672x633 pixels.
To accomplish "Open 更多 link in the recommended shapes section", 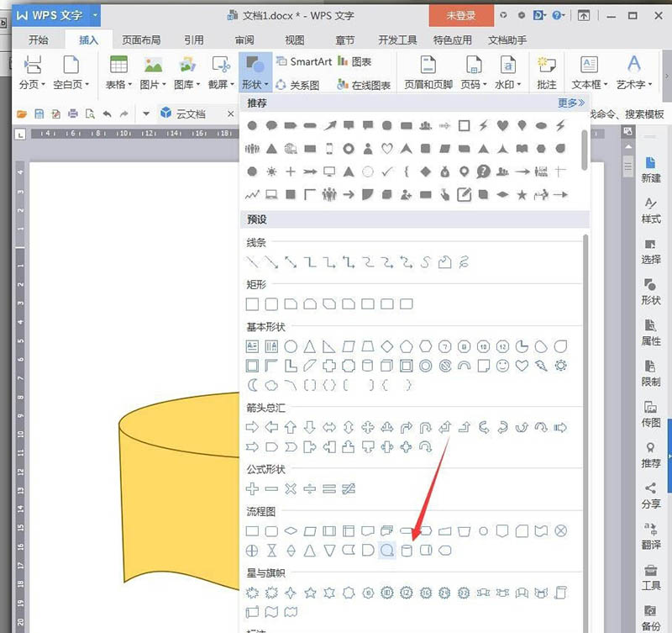I will (569, 103).
